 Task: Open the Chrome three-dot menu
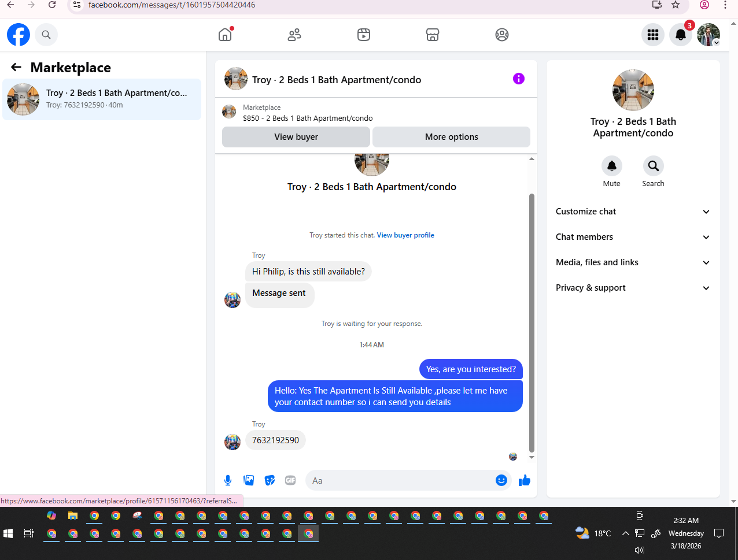coord(725,5)
